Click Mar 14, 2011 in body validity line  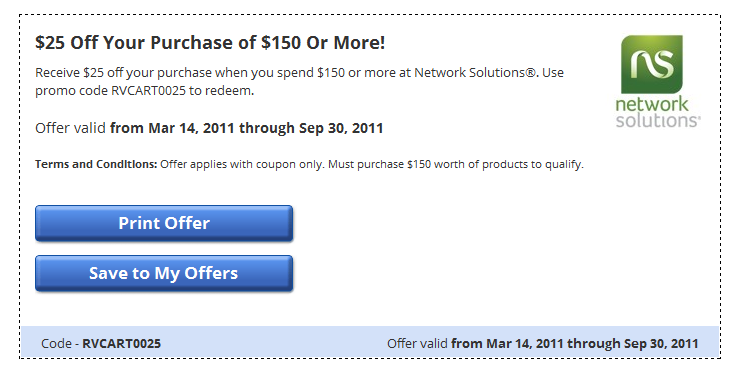[x=192, y=128]
